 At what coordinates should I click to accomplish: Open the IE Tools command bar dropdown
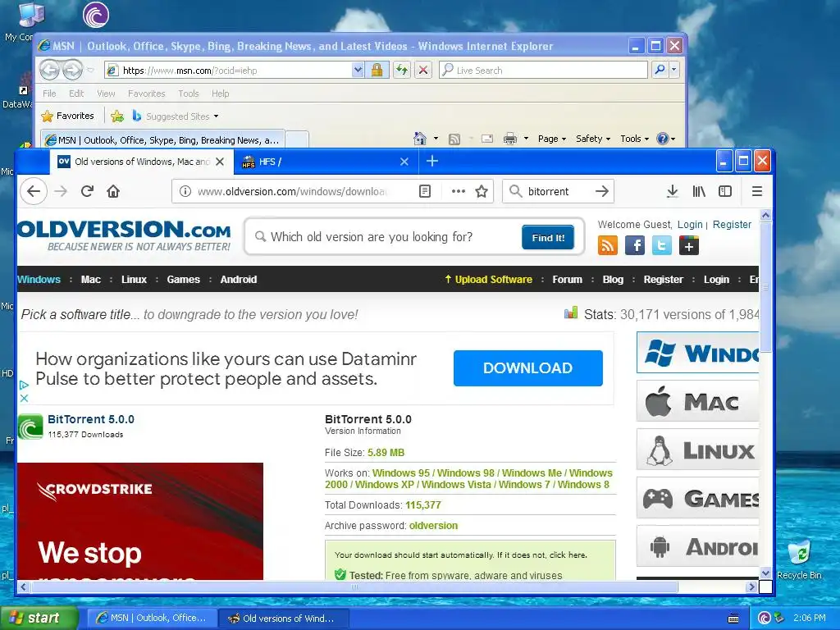(x=634, y=139)
